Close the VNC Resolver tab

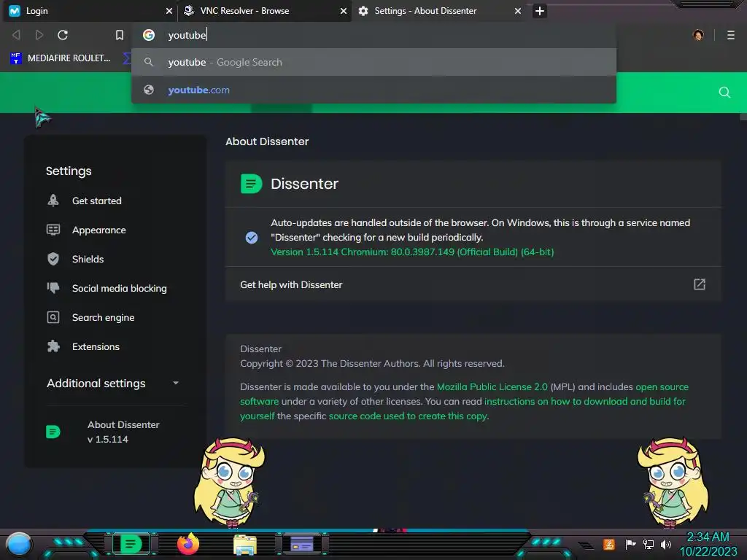point(344,11)
